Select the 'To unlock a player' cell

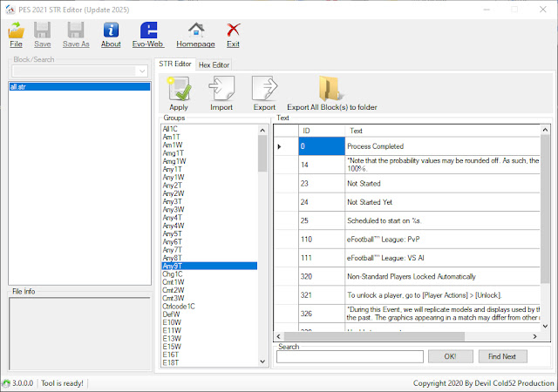coord(443,295)
